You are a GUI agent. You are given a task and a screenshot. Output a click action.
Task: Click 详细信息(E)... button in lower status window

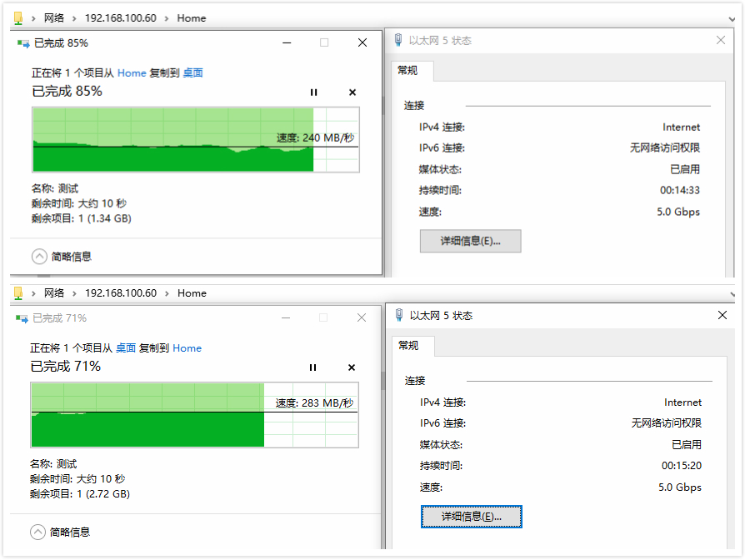[472, 517]
